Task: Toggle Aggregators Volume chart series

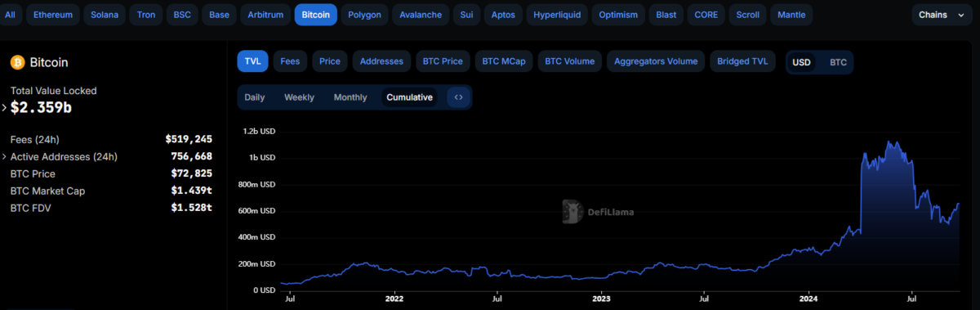Action: click(x=656, y=61)
